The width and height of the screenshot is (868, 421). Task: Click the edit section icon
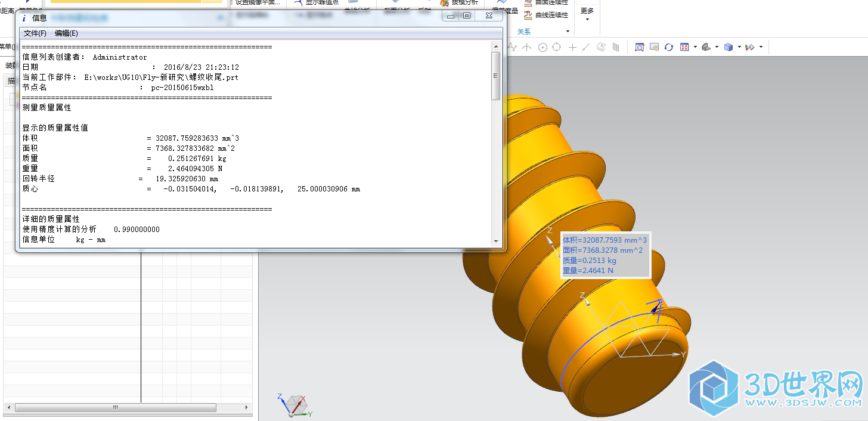coord(750,47)
